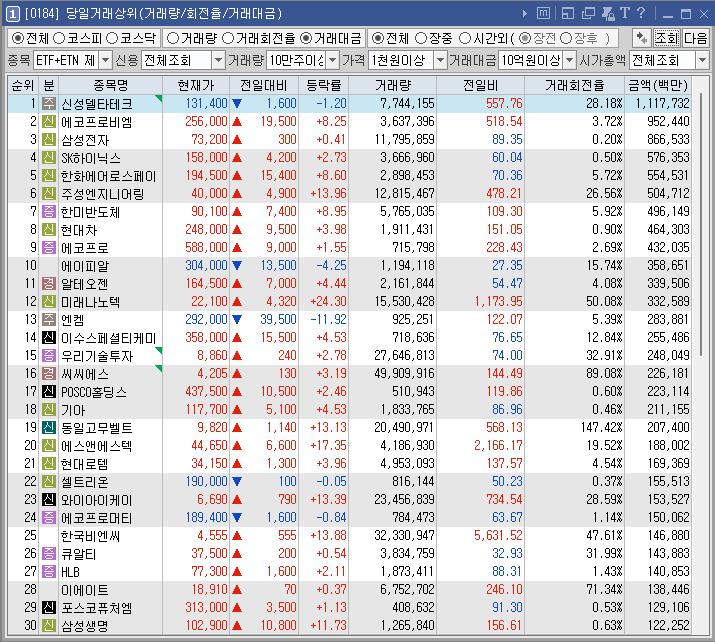Screen dimensions: 715x642
Task: Open the 종목 ETF+ETN 제 dropdown
Action: (105, 60)
